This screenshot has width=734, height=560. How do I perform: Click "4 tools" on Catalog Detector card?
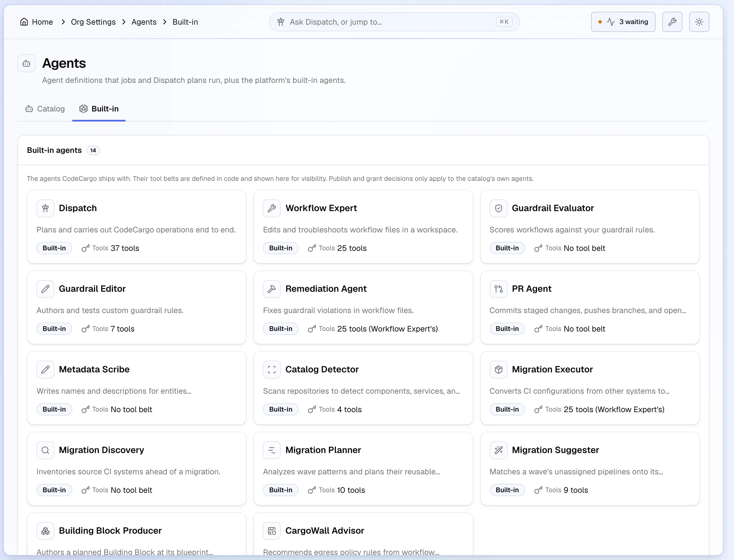coord(349,410)
